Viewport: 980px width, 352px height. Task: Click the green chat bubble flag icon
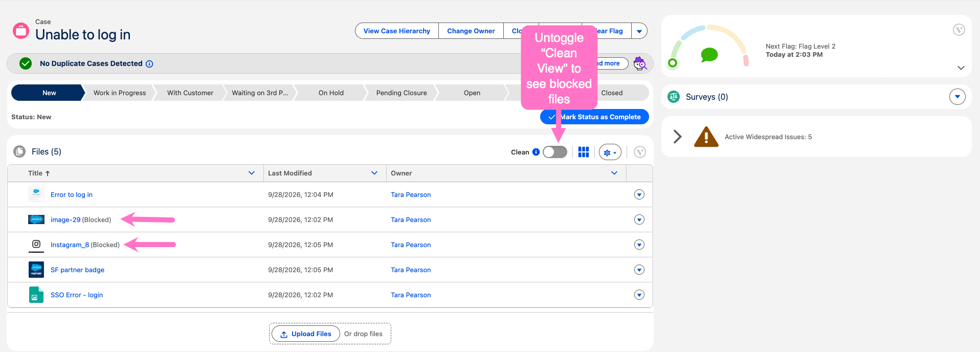click(709, 55)
